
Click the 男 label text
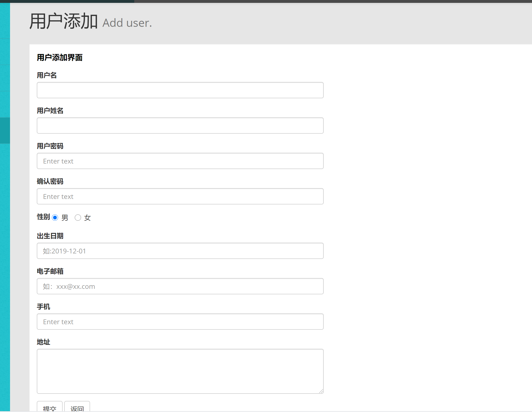[x=65, y=218]
